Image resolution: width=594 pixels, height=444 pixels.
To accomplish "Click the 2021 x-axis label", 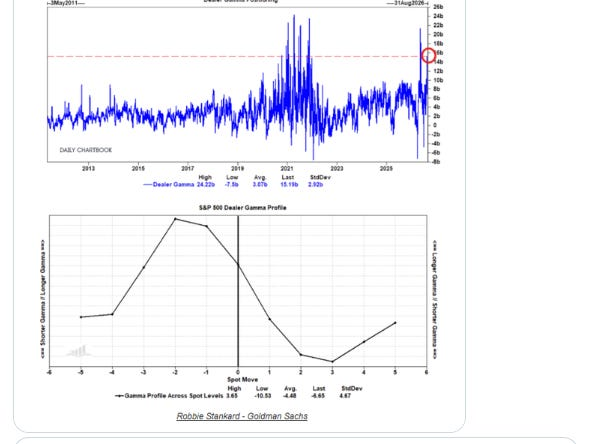I will (287, 168).
